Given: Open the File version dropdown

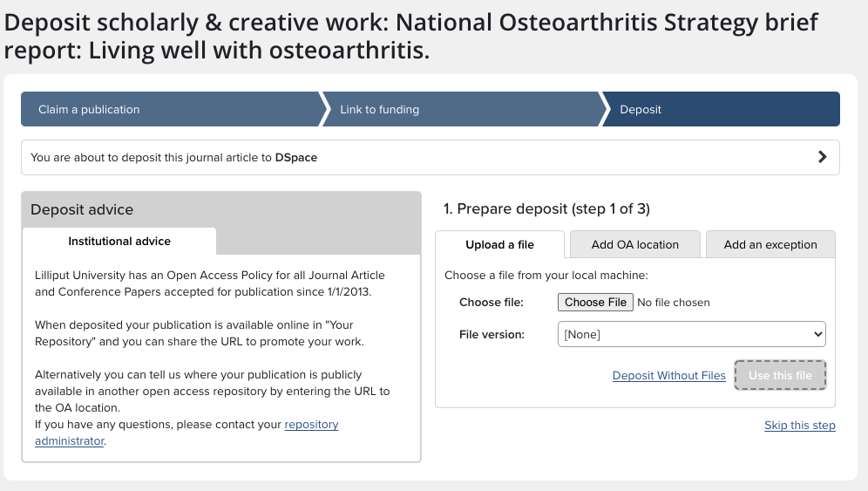Looking at the screenshot, I should tap(691, 334).
